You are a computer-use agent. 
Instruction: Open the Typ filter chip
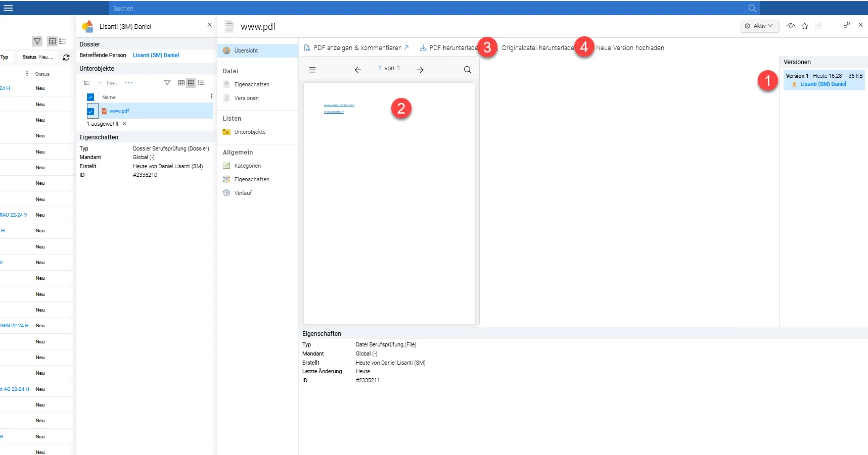click(x=5, y=57)
